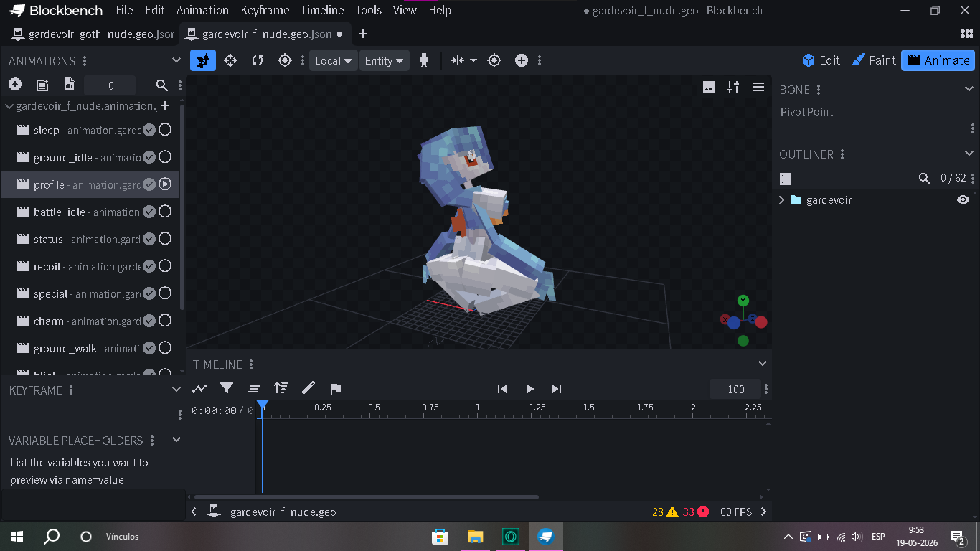Click the timeline pencil icon
This screenshot has height=551, width=980.
(308, 388)
